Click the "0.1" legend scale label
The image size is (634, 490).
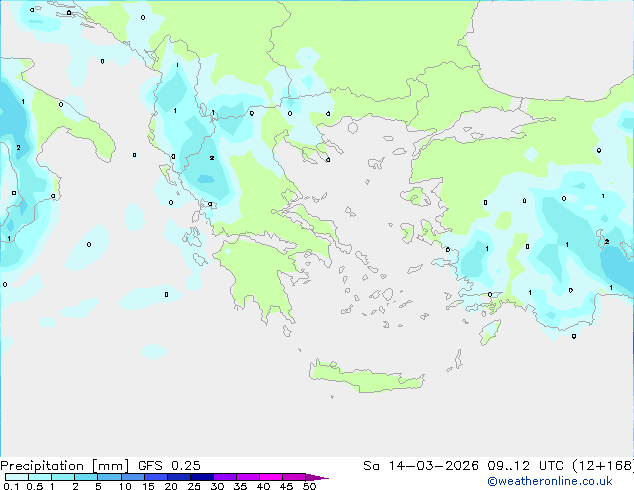pyautogui.click(x=11, y=486)
